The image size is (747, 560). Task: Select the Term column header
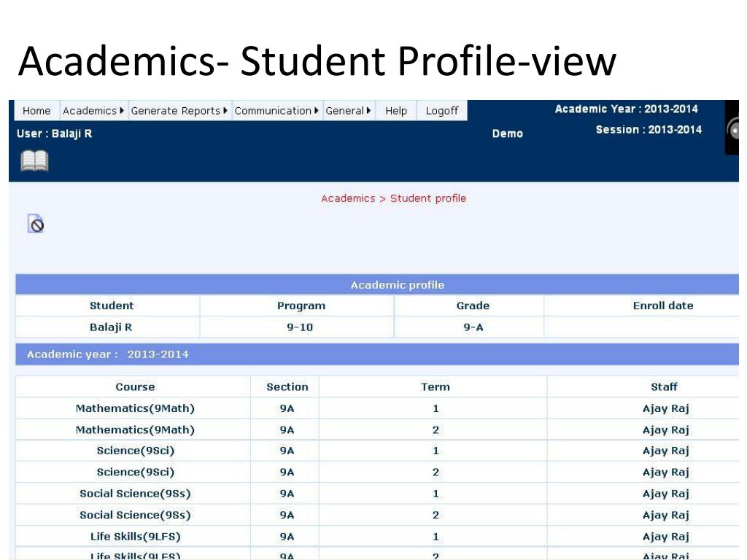(x=435, y=386)
